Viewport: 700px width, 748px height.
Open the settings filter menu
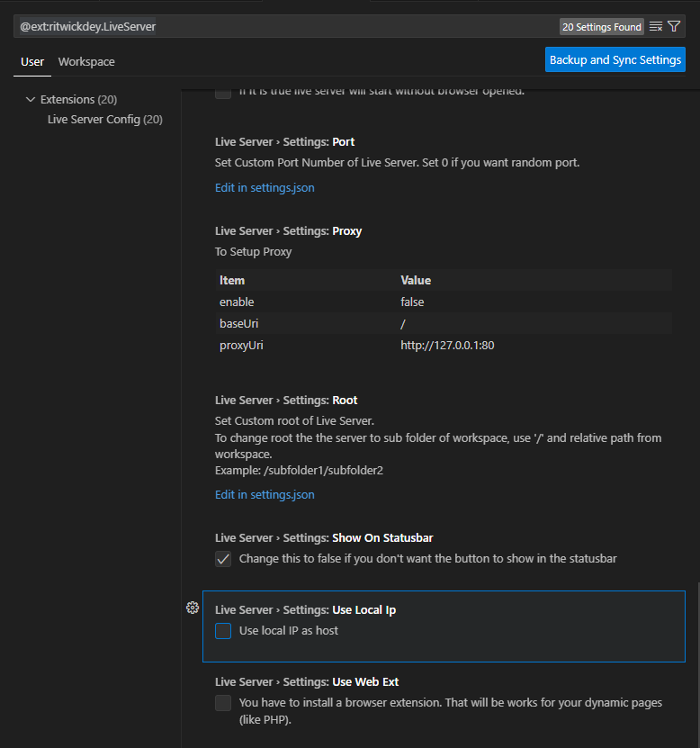click(x=674, y=27)
